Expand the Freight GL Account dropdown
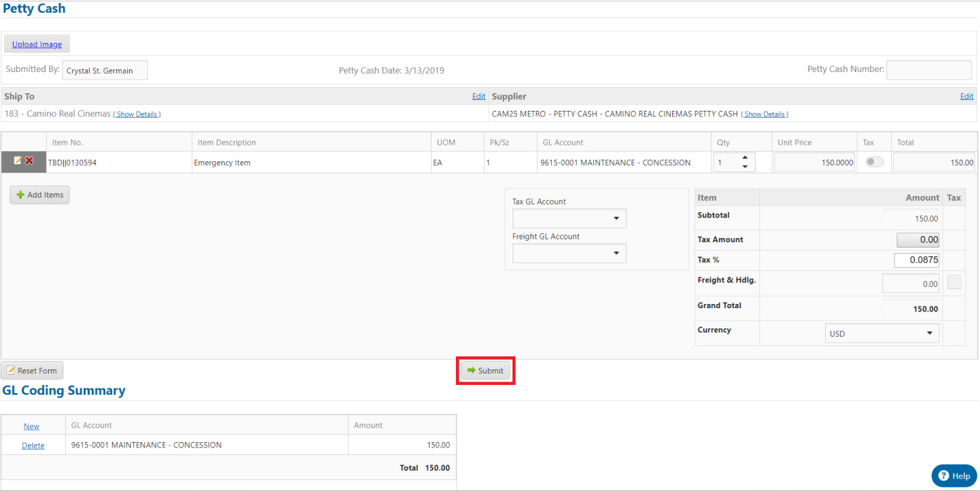 (569, 253)
